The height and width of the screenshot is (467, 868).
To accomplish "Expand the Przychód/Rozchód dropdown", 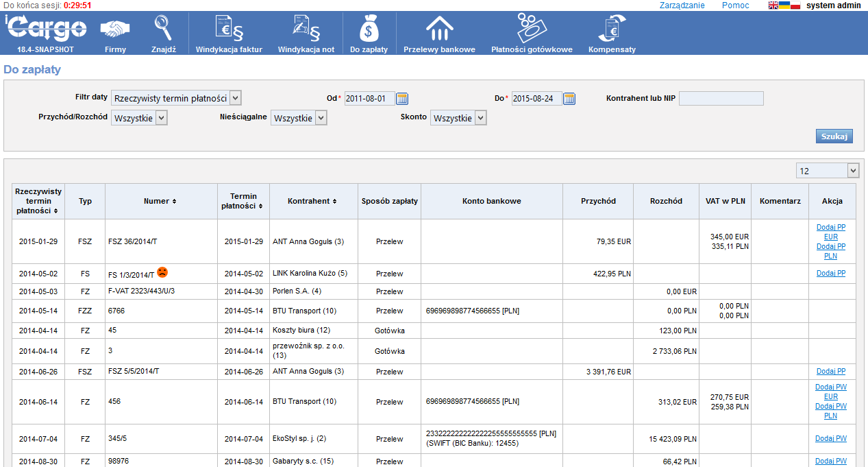I will pyautogui.click(x=161, y=118).
